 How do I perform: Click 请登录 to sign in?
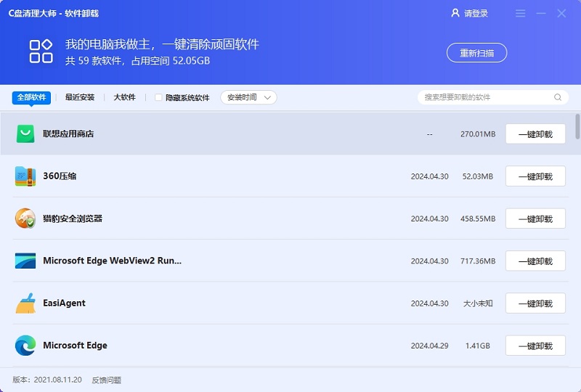click(476, 13)
